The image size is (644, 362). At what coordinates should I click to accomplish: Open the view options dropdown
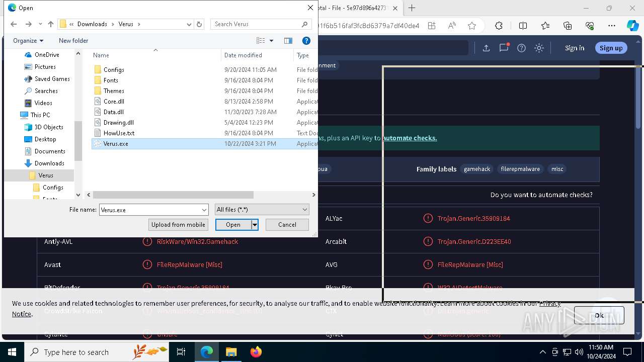tap(271, 41)
